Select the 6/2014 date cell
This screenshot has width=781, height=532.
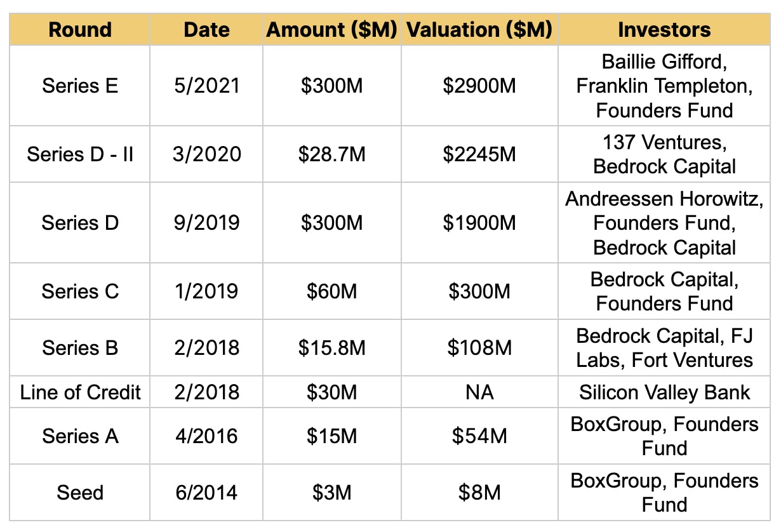tap(206, 493)
